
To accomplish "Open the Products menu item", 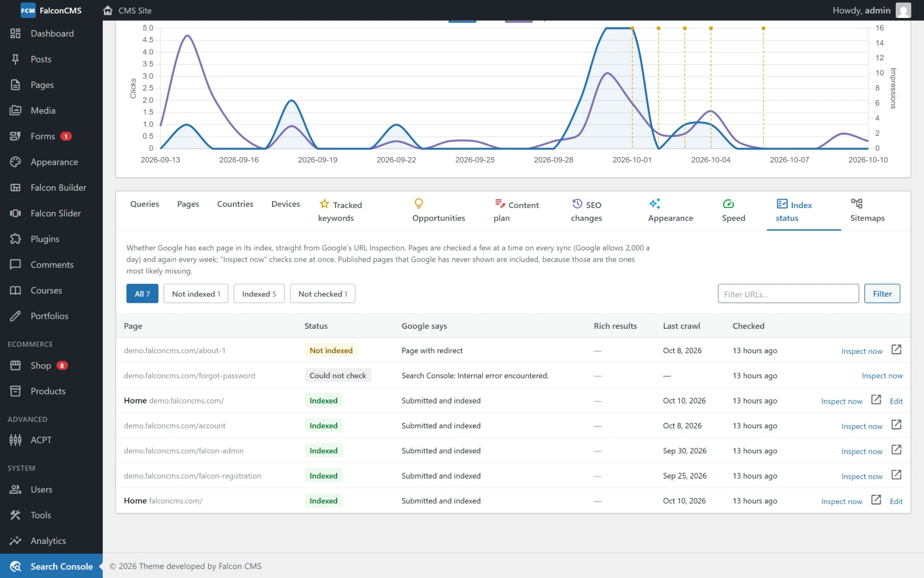I will (51, 391).
